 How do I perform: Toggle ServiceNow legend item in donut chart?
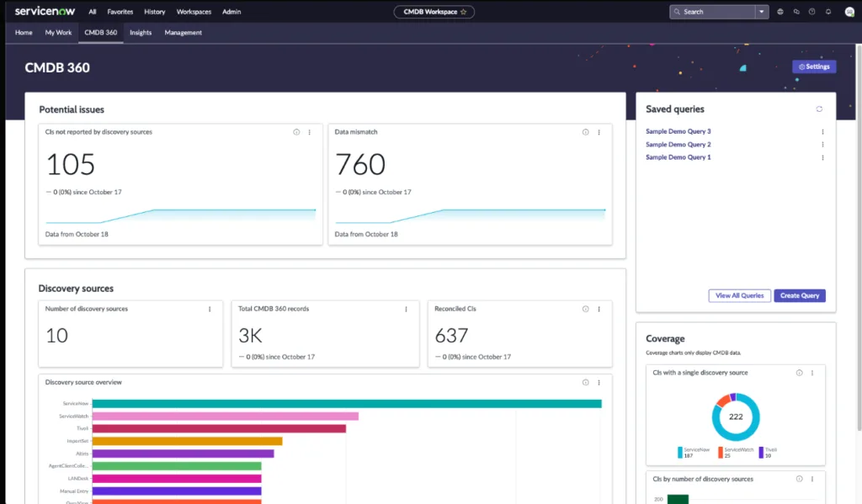[694, 450]
